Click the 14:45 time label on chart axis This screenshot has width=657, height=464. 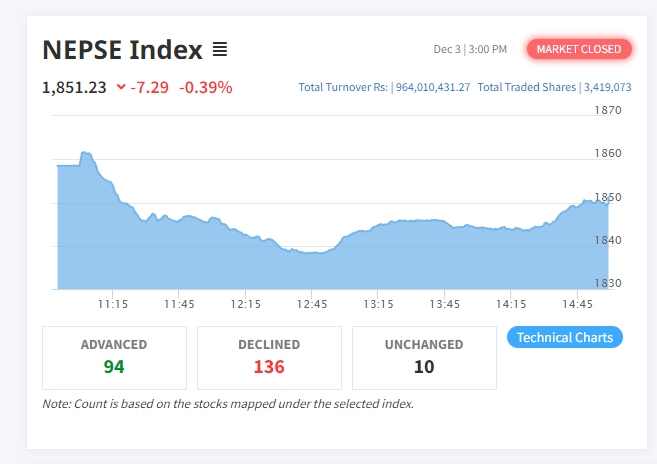pos(578,304)
